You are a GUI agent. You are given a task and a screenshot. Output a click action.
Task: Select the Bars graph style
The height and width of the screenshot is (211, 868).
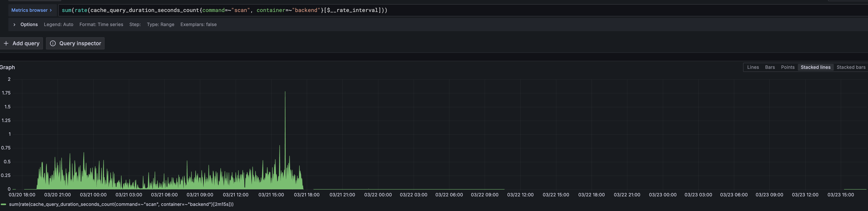pos(770,67)
